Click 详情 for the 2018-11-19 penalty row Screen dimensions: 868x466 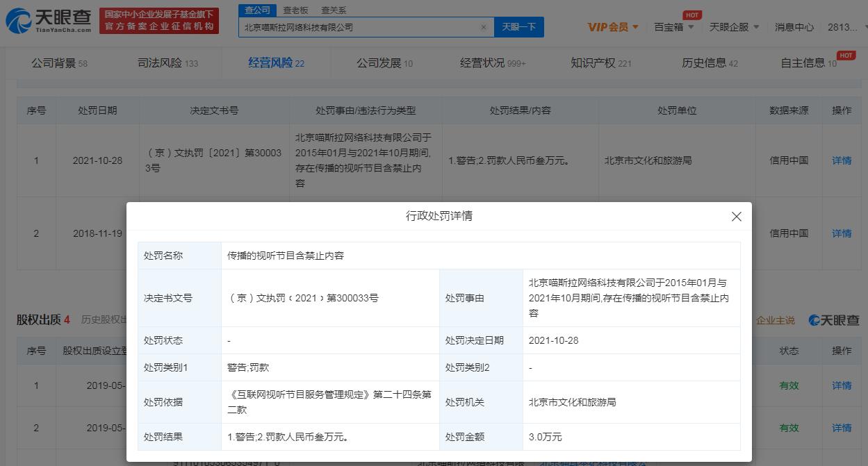pyautogui.click(x=842, y=233)
